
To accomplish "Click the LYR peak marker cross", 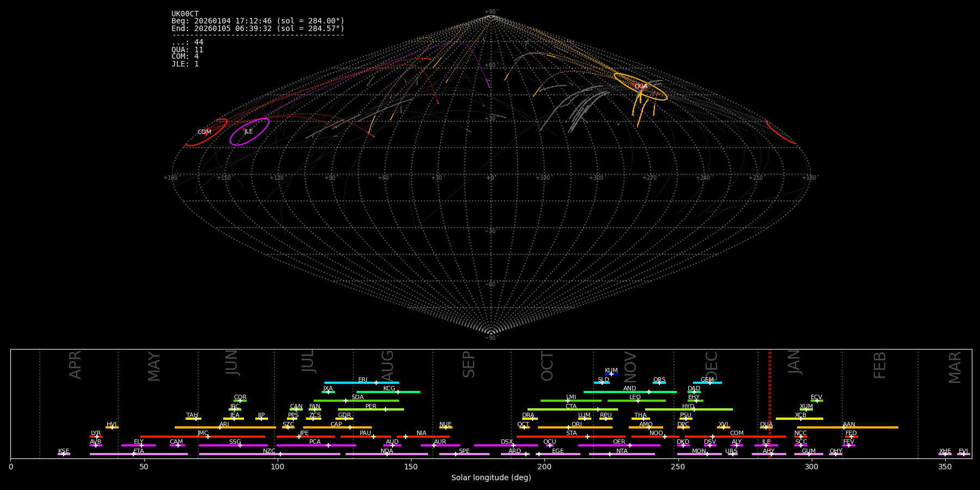I will [97, 437].
